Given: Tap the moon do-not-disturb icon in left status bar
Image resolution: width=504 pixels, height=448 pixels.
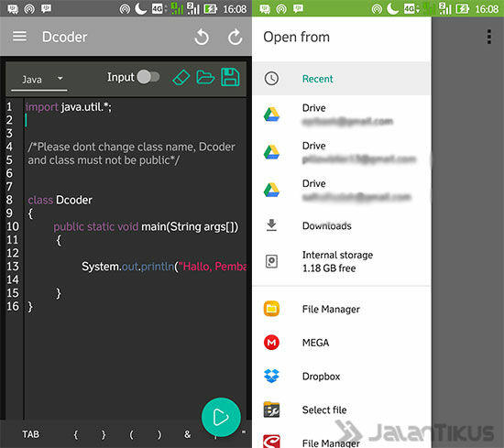Looking at the screenshot, I should click(140, 8).
